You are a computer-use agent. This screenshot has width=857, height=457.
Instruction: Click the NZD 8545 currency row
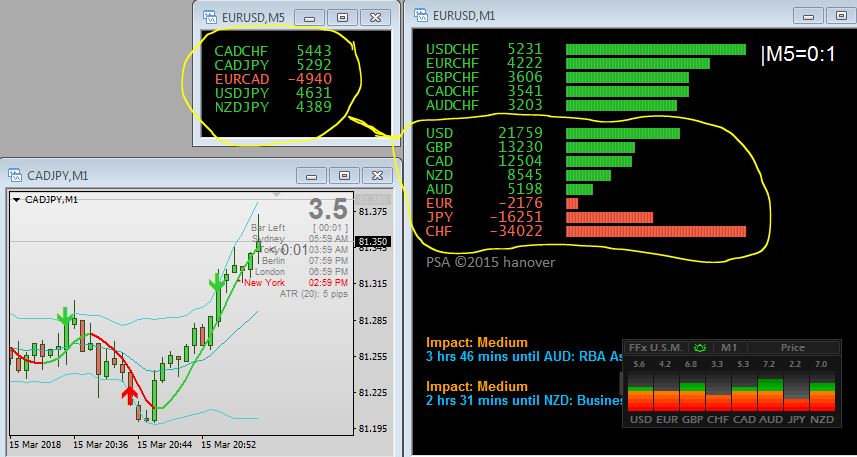(519, 175)
